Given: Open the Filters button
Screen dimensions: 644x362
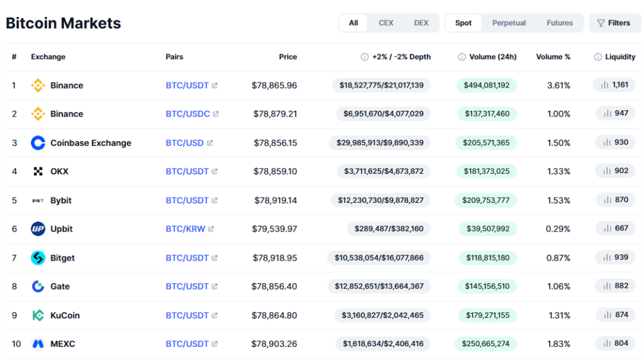Looking at the screenshot, I should pyautogui.click(x=614, y=23).
